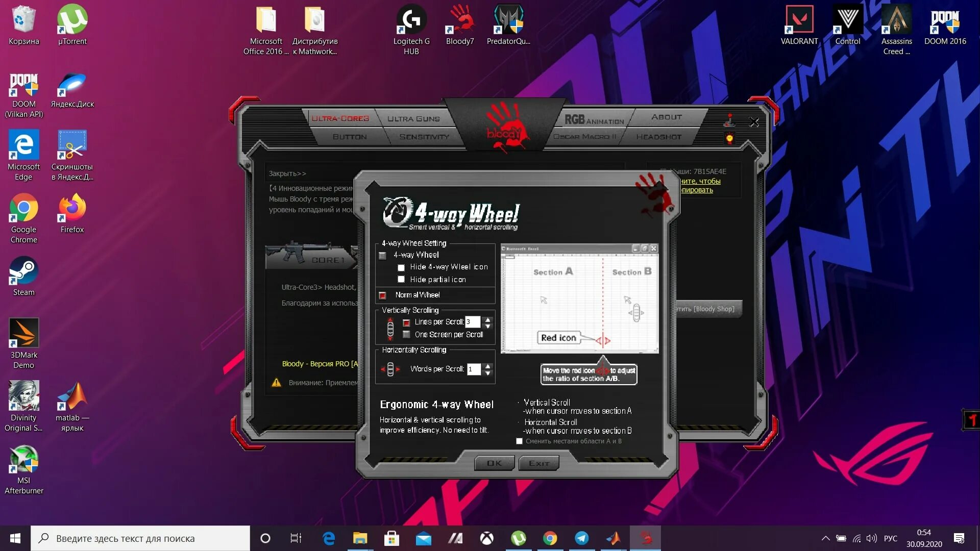The width and height of the screenshot is (980, 551).
Task: Open µTorrent desktop shortcut
Action: (x=72, y=25)
